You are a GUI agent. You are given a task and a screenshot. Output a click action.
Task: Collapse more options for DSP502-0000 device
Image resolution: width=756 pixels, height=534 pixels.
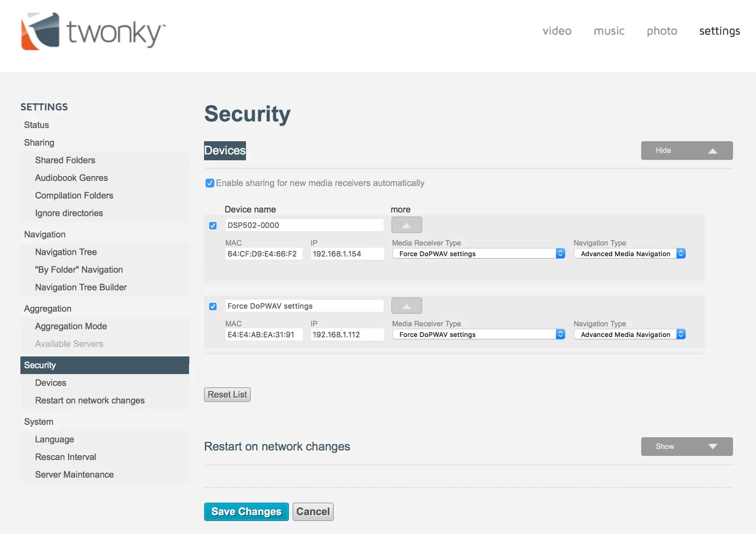pos(406,225)
